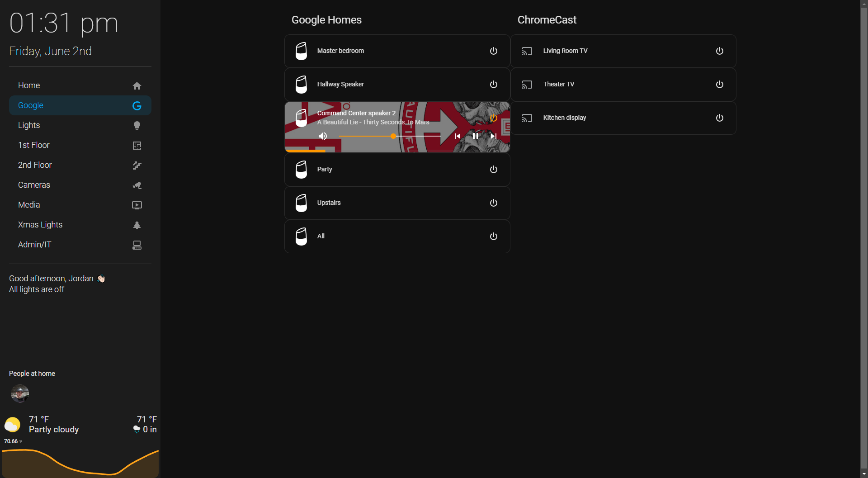
Task: Click the Living Room TV cast icon
Action: pyautogui.click(x=527, y=51)
